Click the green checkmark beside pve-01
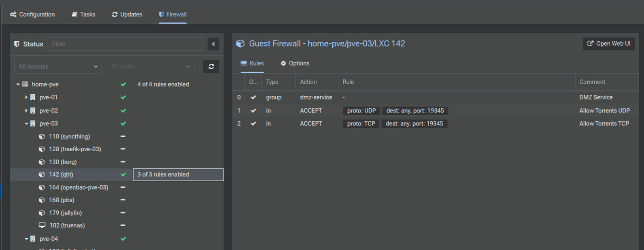The width and height of the screenshot is (644, 250). coord(123,97)
